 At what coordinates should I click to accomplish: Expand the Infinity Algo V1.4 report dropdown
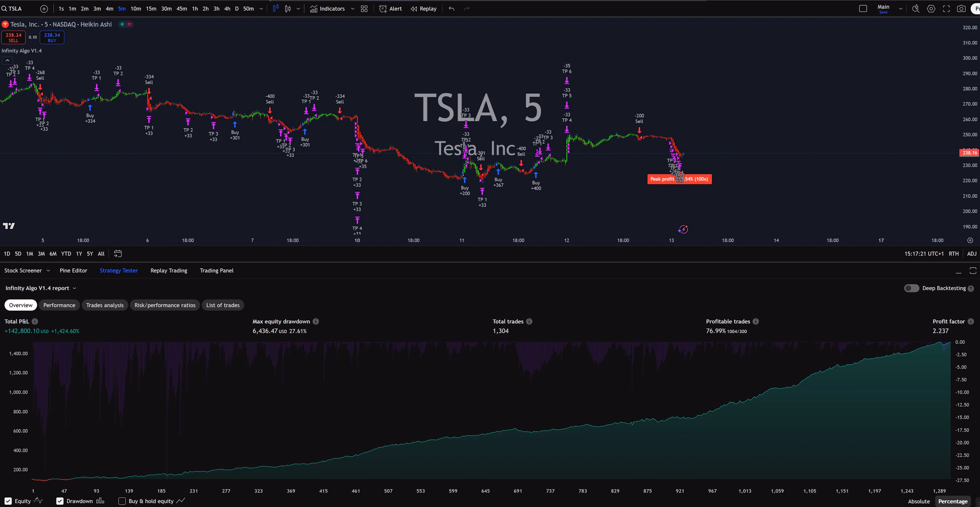pos(75,288)
